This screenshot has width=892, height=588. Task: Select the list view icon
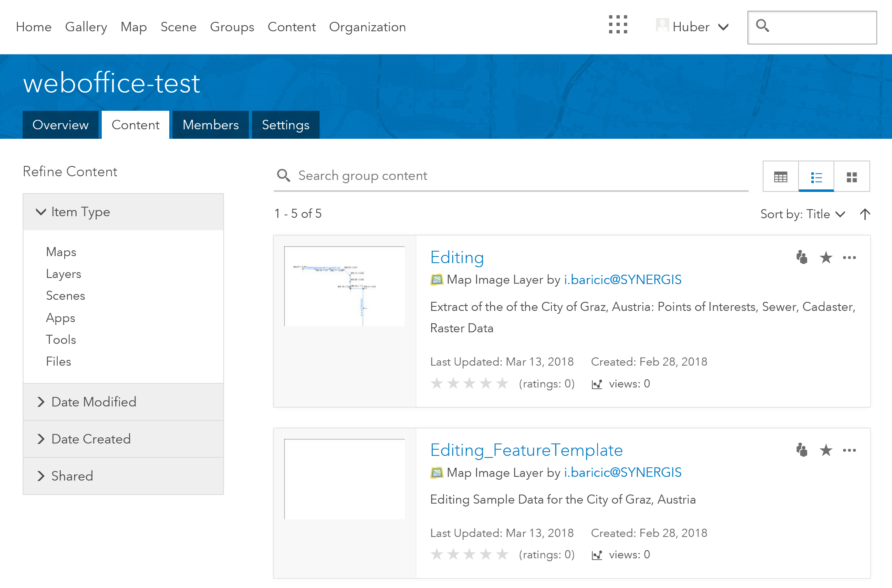click(816, 176)
